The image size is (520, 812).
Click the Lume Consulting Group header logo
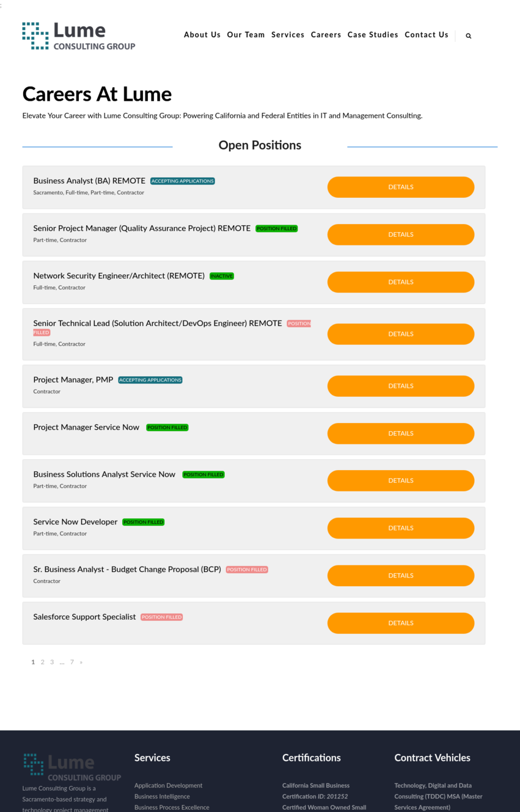78,36
